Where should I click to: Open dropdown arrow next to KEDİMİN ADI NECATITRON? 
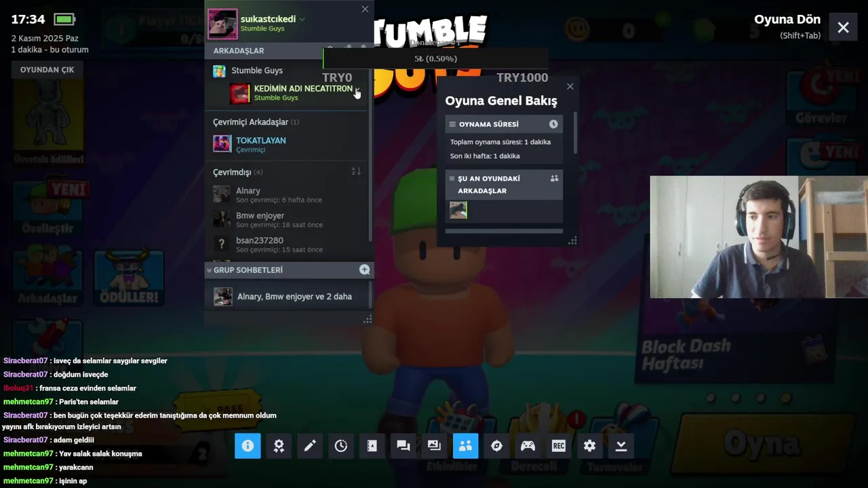click(357, 89)
